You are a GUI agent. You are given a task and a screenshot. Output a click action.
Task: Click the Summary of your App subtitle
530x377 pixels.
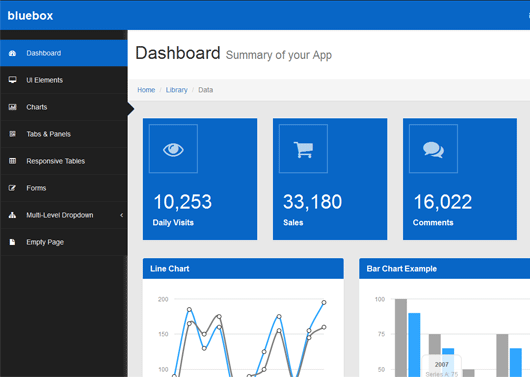coord(279,55)
